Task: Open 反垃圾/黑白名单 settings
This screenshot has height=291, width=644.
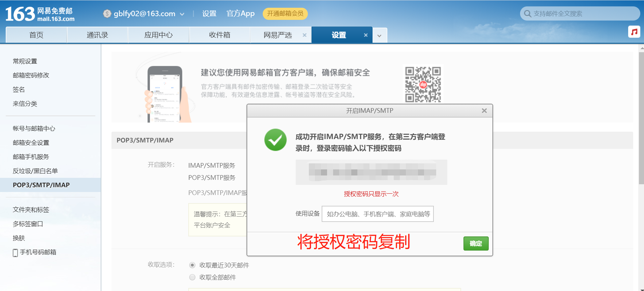Action: (35, 171)
